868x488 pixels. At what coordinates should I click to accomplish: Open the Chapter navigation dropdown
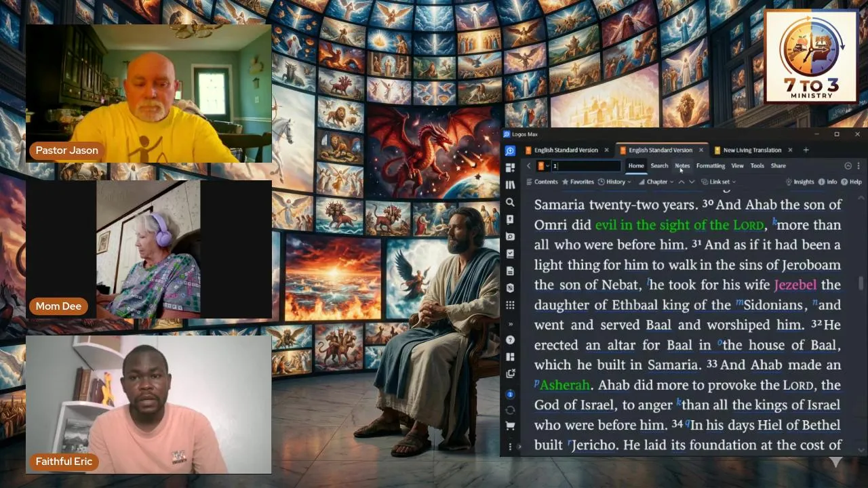656,182
